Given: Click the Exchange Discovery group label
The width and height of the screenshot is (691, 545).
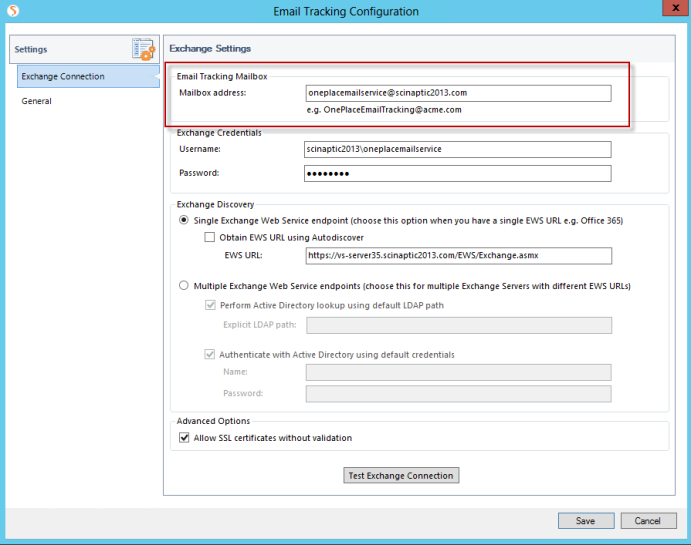Looking at the screenshot, I should (215, 204).
